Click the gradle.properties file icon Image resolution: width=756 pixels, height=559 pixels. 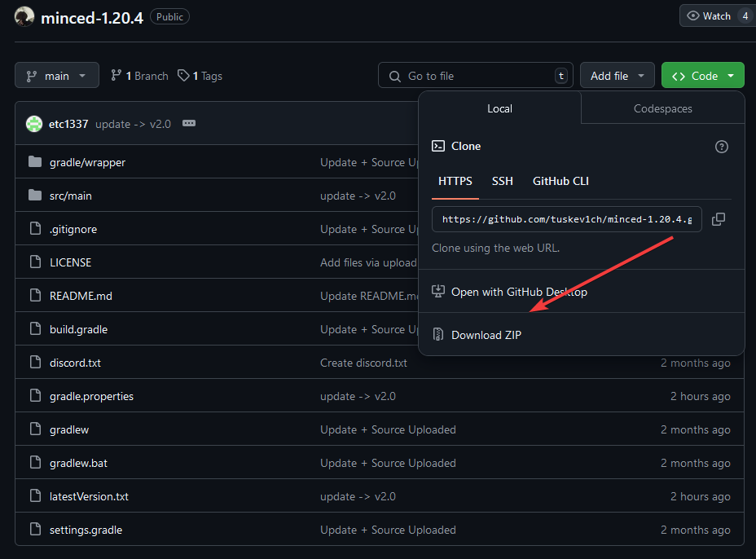(35, 395)
